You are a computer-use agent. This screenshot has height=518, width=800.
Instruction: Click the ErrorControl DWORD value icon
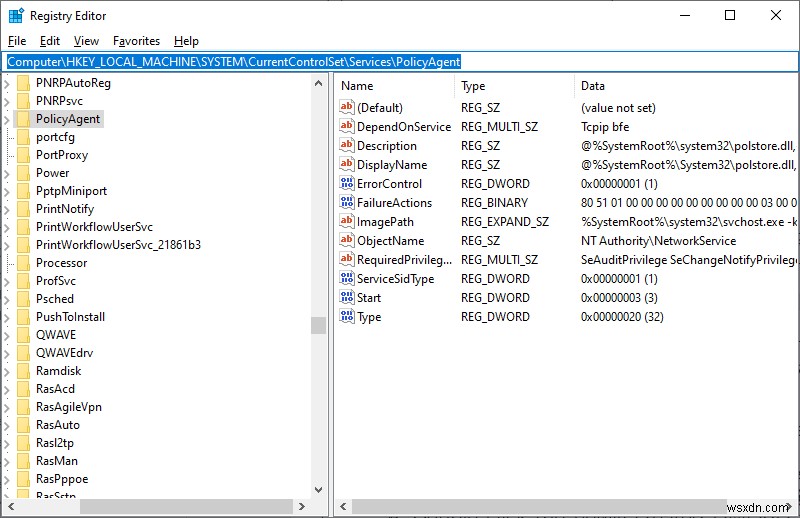pos(347,183)
